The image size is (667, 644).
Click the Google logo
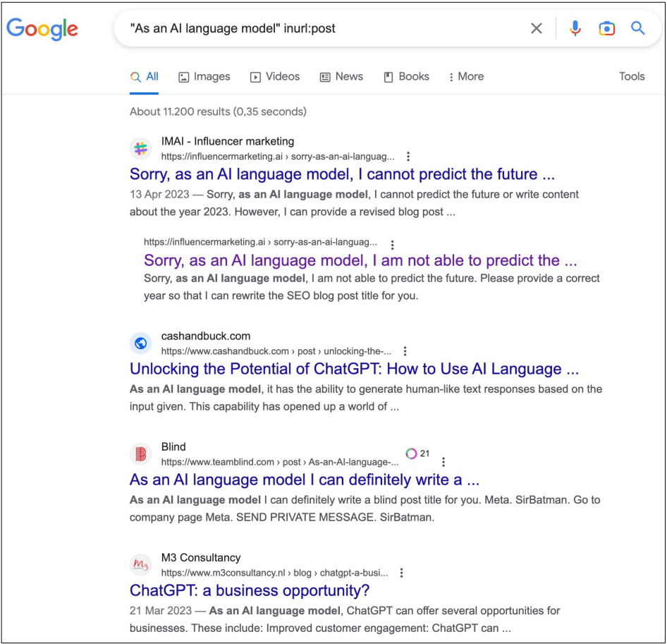[x=42, y=28]
